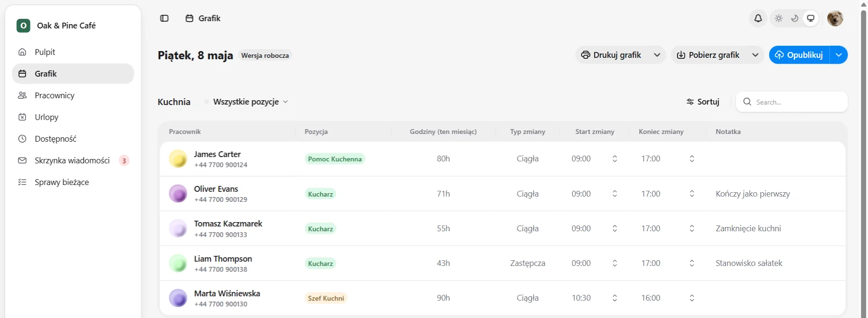Viewport: 868px width, 318px height.
Task: Focus the Search input field
Action: click(792, 102)
